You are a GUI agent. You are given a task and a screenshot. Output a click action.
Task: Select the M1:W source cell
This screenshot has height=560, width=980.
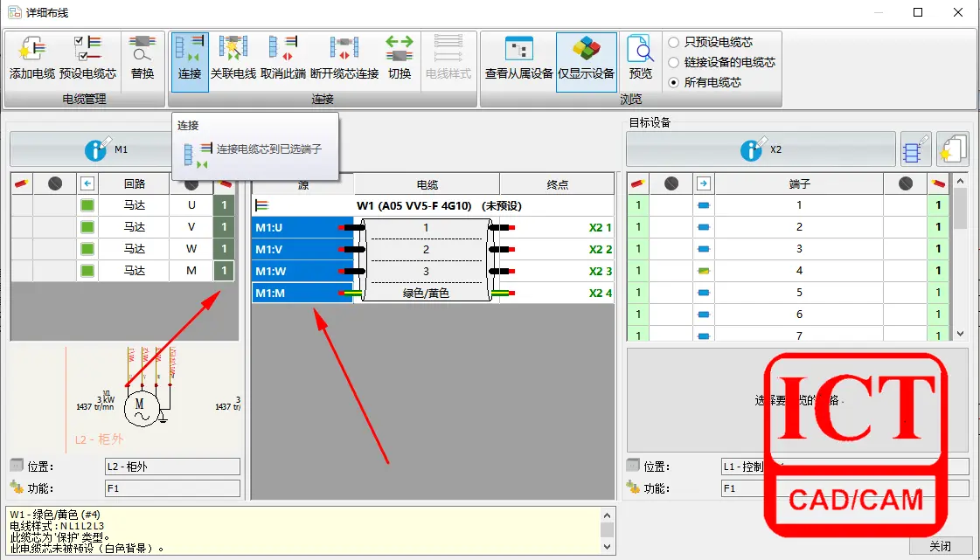point(302,271)
